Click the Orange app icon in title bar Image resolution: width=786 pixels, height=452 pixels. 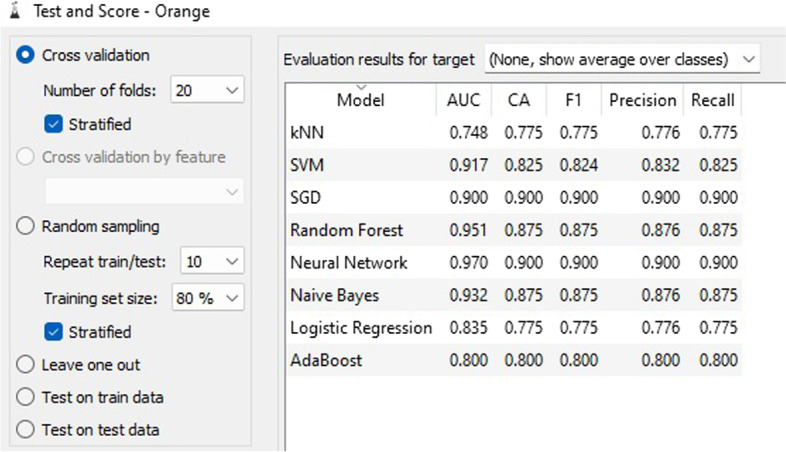click(16, 11)
